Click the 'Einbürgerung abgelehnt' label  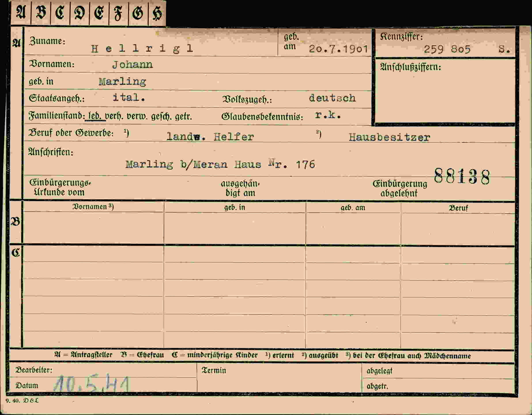pos(400,189)
